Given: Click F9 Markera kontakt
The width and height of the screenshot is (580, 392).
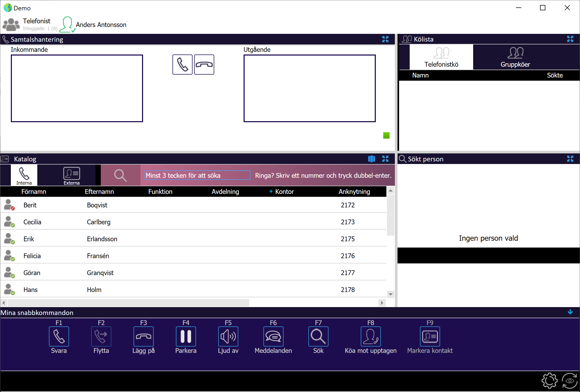Looking at the screenshot, I should [x=430, y=336].
